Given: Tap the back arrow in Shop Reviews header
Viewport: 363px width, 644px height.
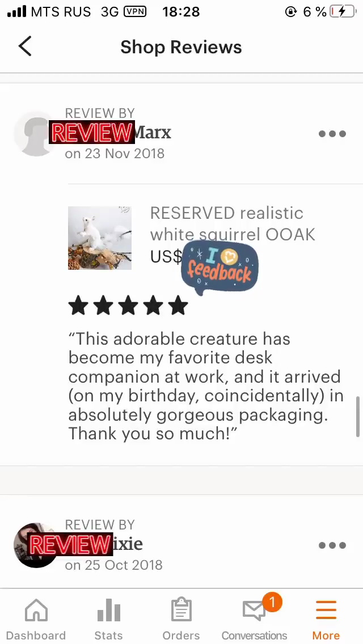Looking at the screenshot, I should [x=25, y=46].
